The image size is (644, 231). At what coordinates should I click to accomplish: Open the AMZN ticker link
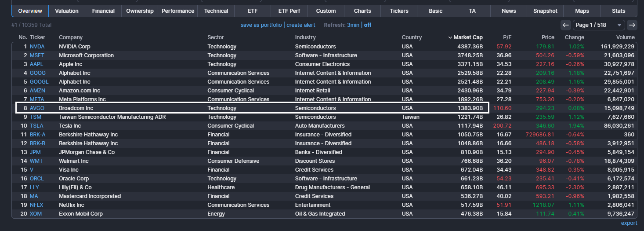37,90
